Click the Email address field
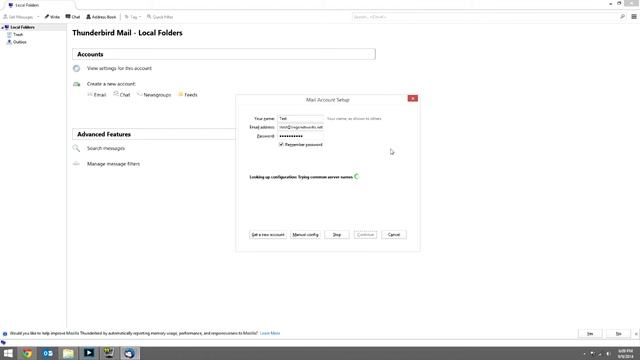The image size is (640, 360). click(300, 127)
